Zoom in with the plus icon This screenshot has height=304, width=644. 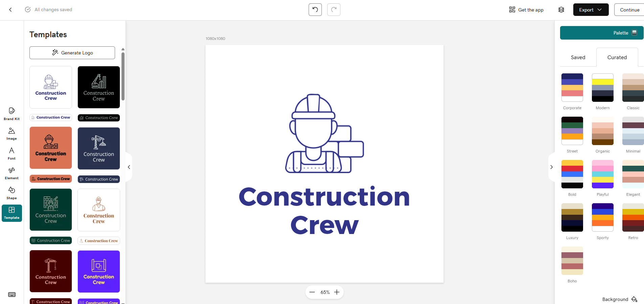tap(337, 292)
